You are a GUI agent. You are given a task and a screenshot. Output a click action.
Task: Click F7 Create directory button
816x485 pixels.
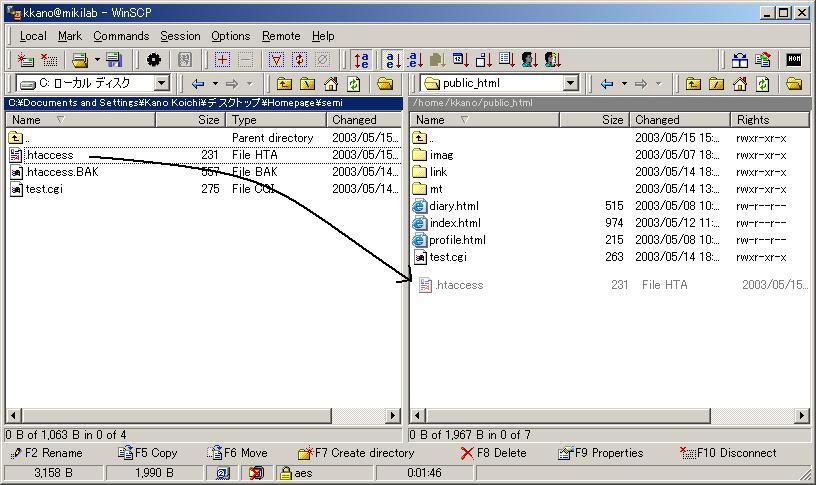[356, 453]
